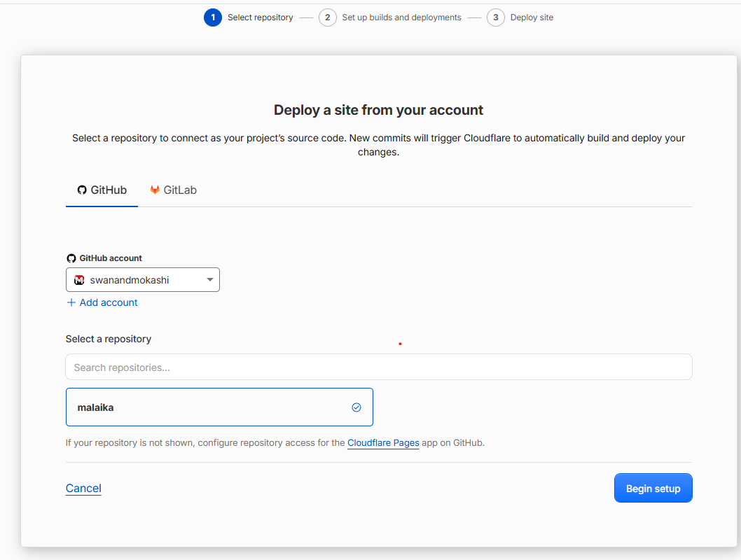Screen dimensions: 741x560
Task: Click the 'Set up builds and deployments' step label
Action: (x=401, y=17)
